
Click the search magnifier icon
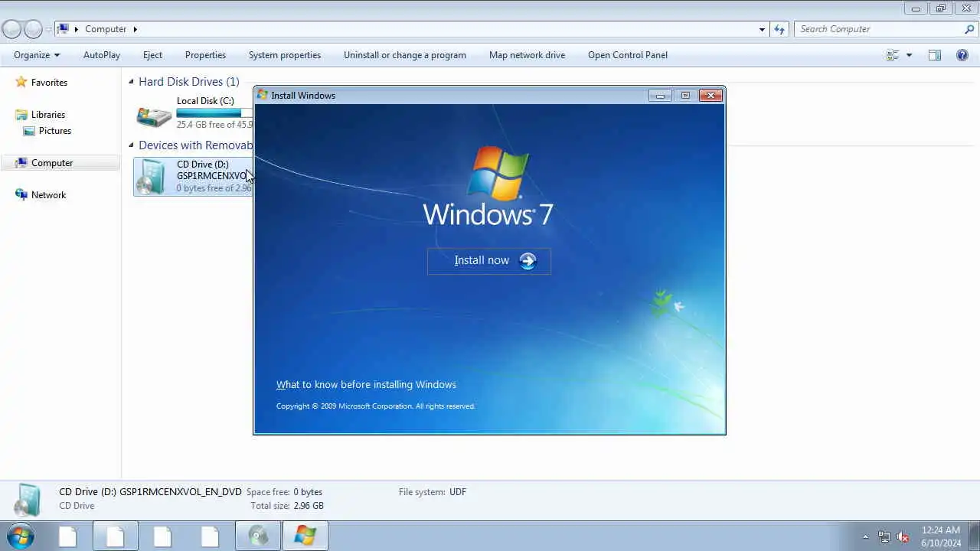[969, 29]
